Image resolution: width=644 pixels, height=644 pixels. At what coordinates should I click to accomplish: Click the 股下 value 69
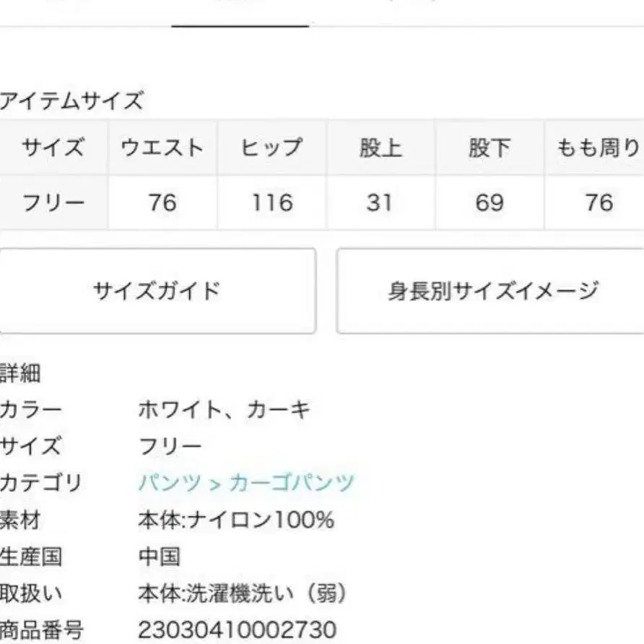tap(489, 203)
